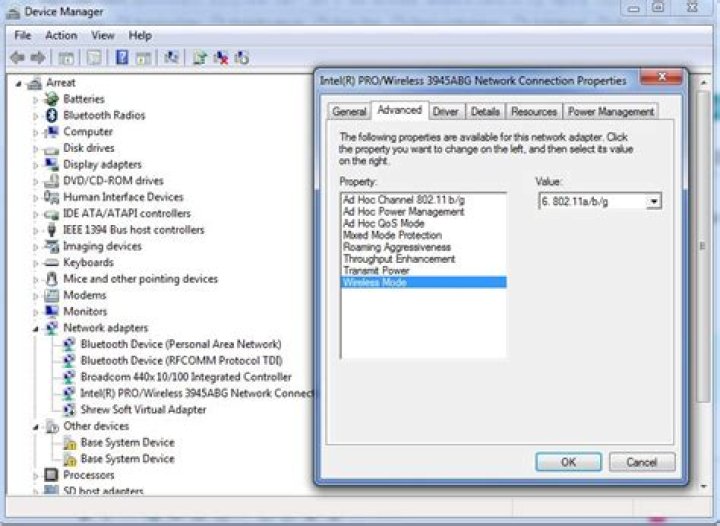Select Bluetooth Device (RFCOMM Protocol TDI)
The width and height of the screenshot is (720, 526).
pos(181,361)
